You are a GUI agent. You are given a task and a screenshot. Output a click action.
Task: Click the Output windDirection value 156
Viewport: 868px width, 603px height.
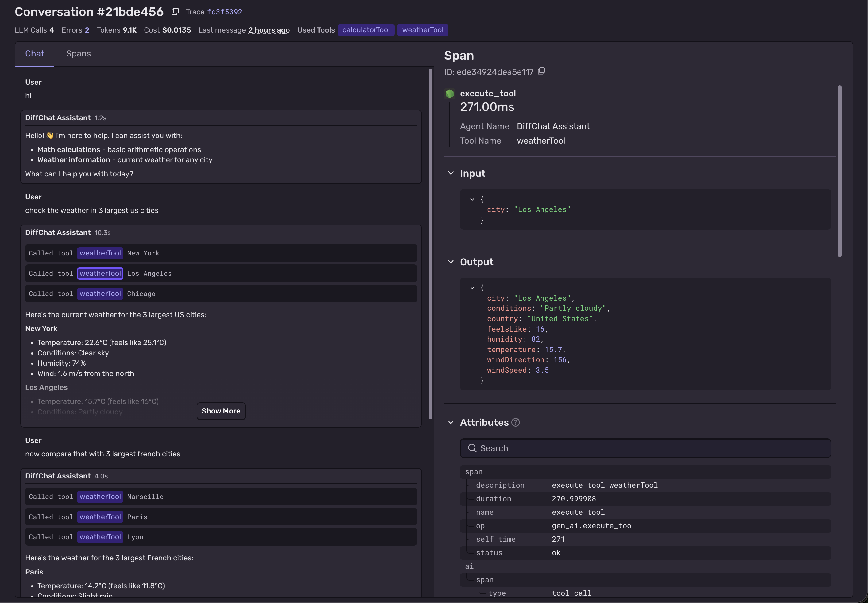(x=560, y=360)
